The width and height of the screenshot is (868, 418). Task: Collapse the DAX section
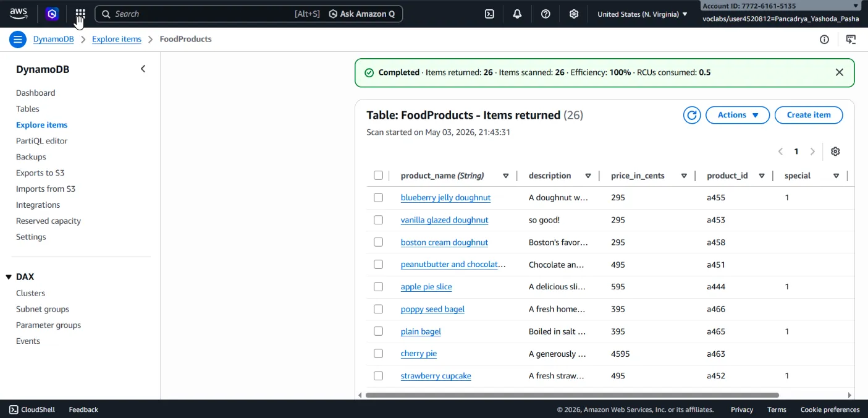pyautogui.click(x=9, y=277)
